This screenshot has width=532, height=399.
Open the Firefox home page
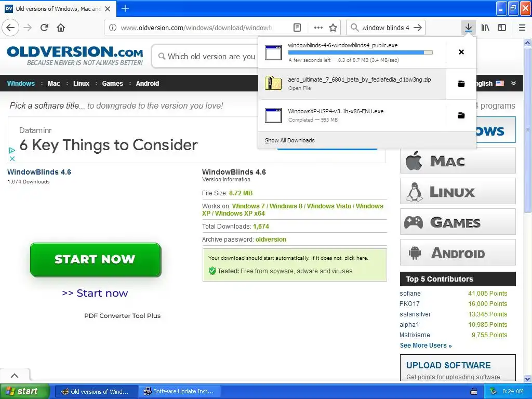[61, 28]
